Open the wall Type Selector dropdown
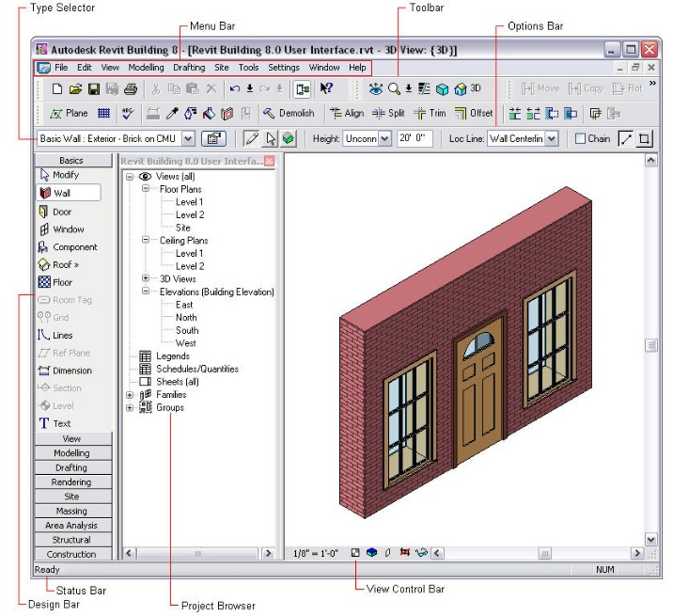Viewport: 673px width, 616px height. [188, 139]
